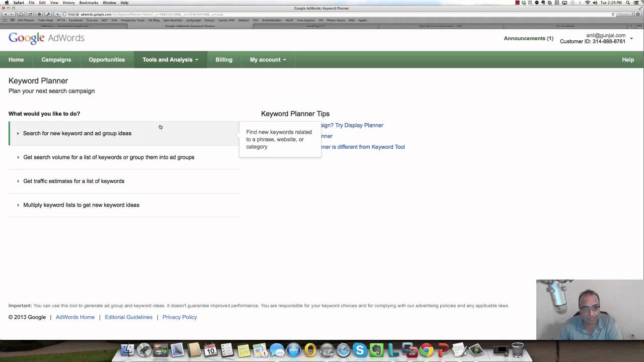
Task: Click the Reader button in the address bar
Action: (x=624, y=14)
